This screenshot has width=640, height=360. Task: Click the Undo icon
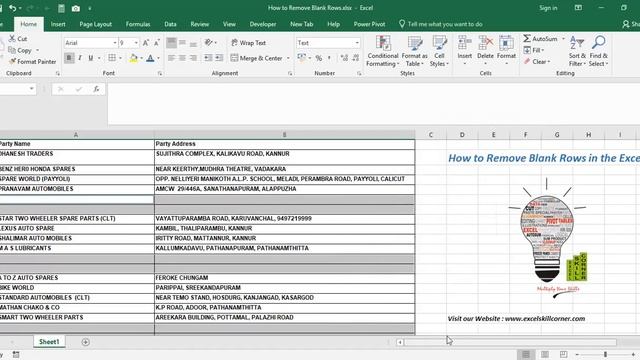13,8
